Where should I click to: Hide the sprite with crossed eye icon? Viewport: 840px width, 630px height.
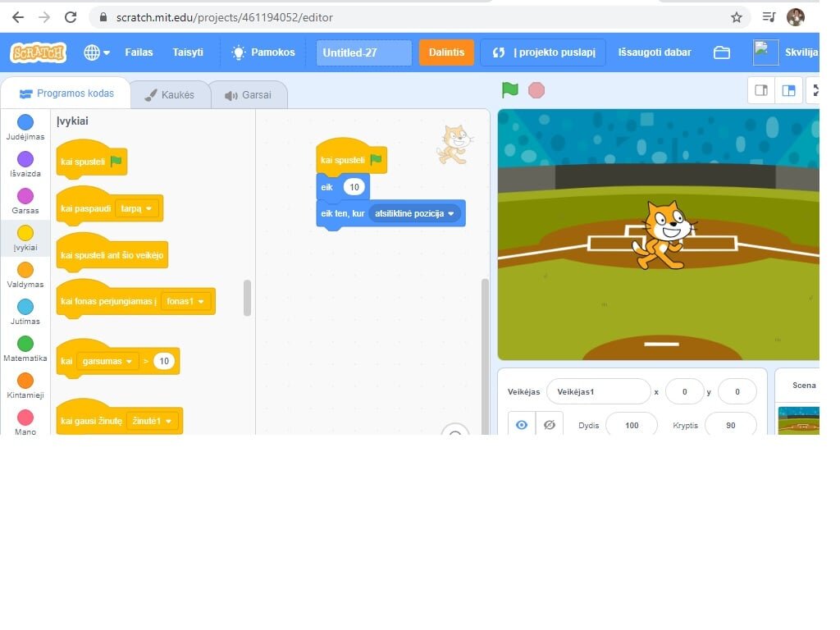tap(549, 425)
